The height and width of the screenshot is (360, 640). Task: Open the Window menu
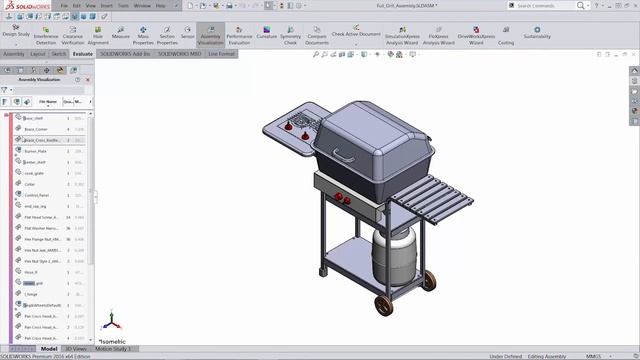coord(142,6)
